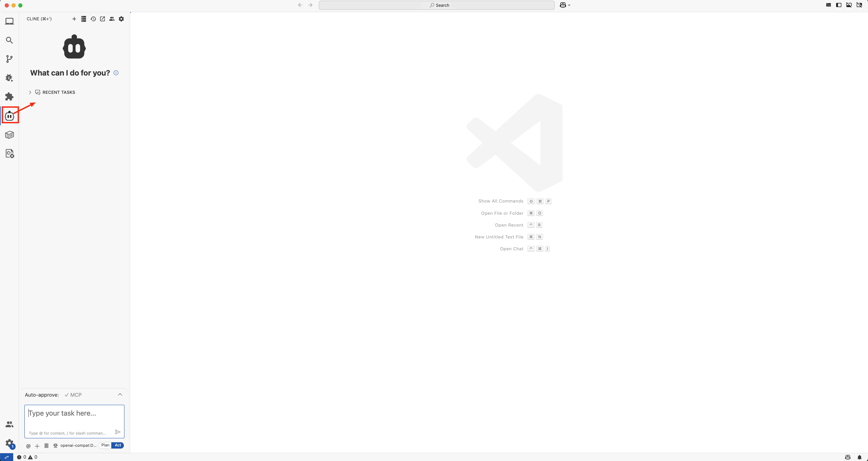Click the info icon beside the greeting
Viewport: 868px width, 461px height.
(x=116, y=73)
